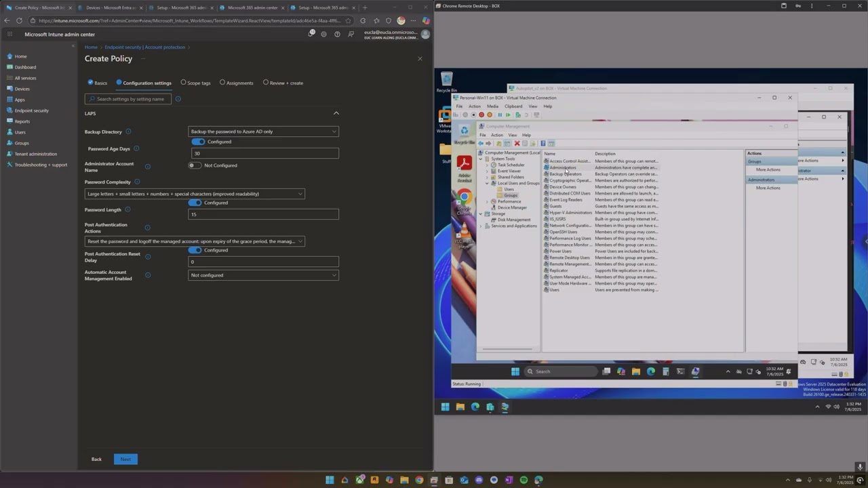This screenshot has height=488, width=868.
Task: Open Endpoint security | Account protection breadcrumb
Action: [x=144, y=47]
